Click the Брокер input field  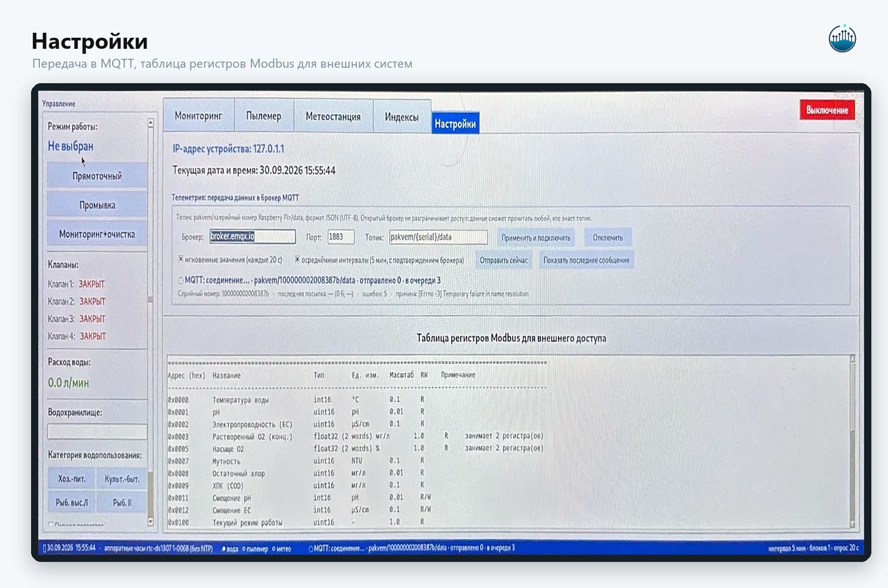(x=253, y=237)
